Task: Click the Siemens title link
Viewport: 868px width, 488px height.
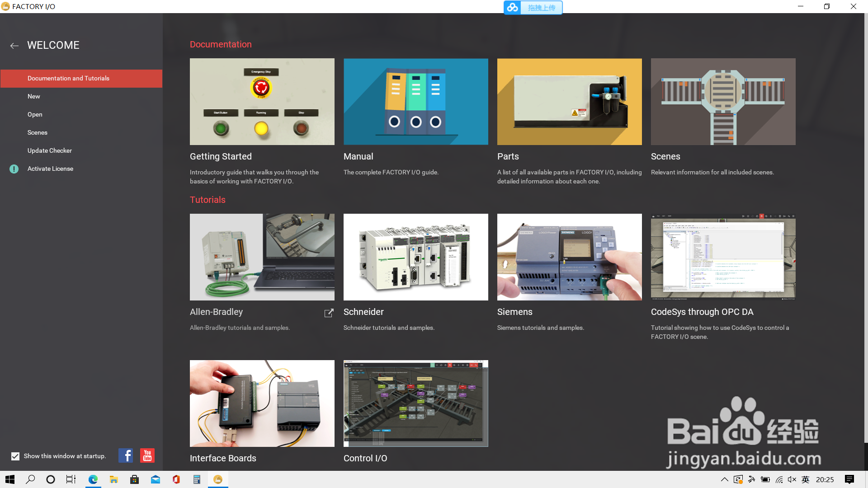Action: click(515, 312)
